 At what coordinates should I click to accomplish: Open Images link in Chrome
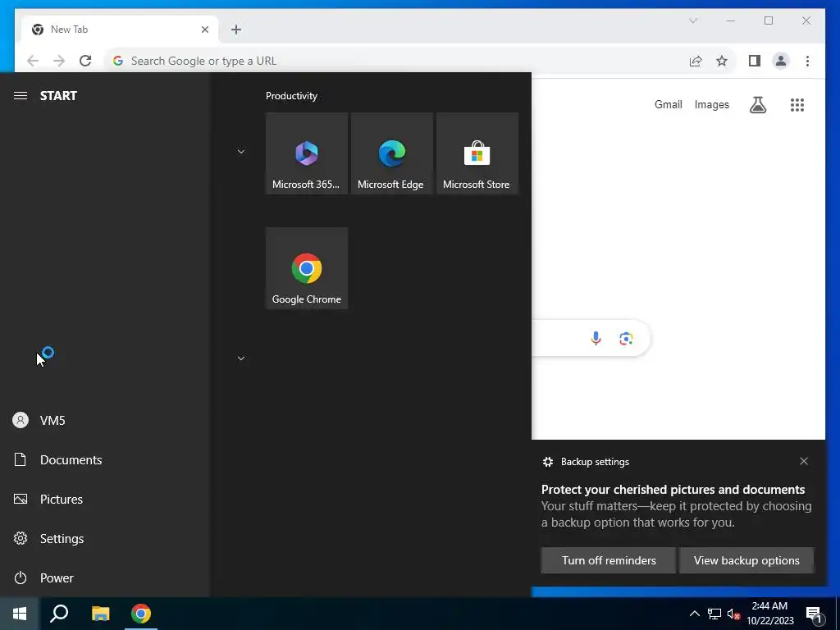711,105
